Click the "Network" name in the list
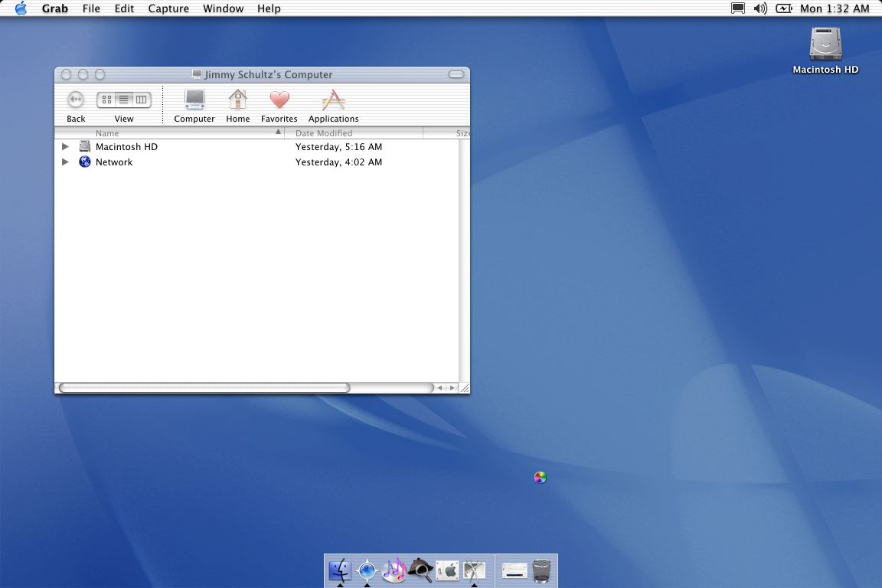This screenshot has width=882, height=588. click(114, 162)
